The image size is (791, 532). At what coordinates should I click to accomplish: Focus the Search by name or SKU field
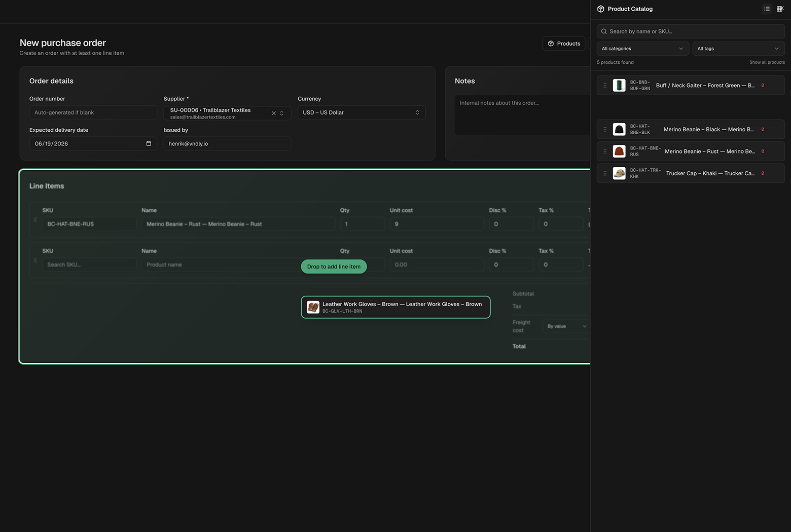tap(691, 31)
